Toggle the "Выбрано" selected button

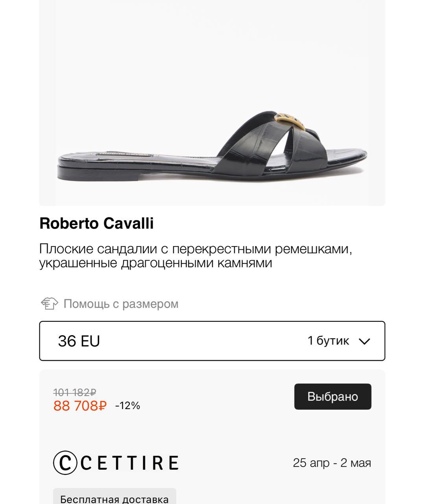[x=333, y=397]
